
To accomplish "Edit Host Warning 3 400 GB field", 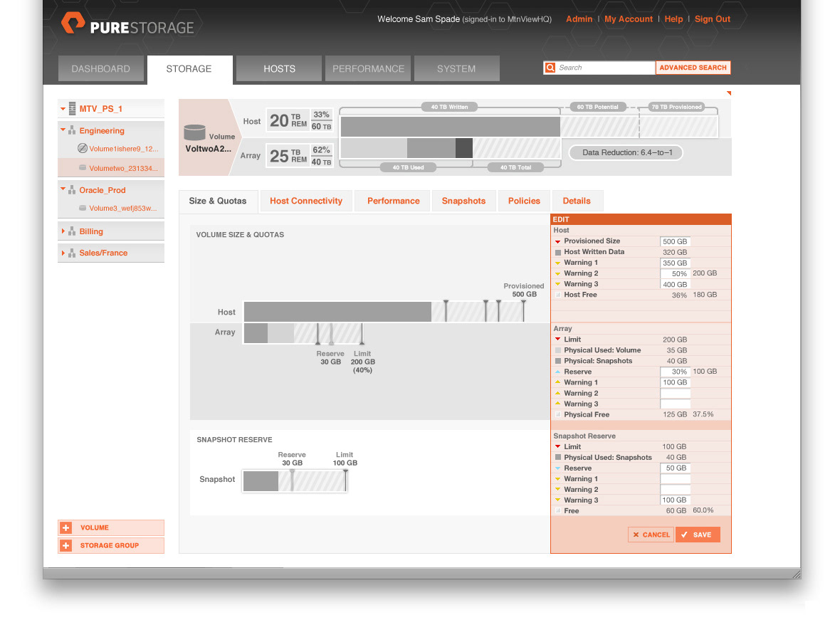I will [675, 285].
